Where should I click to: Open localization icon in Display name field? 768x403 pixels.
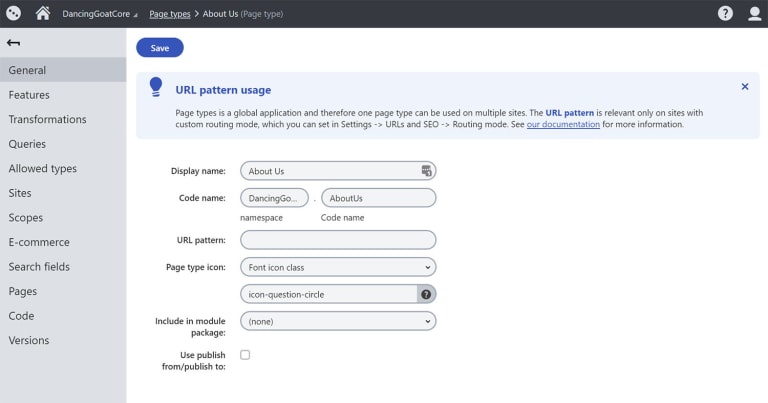426,171
